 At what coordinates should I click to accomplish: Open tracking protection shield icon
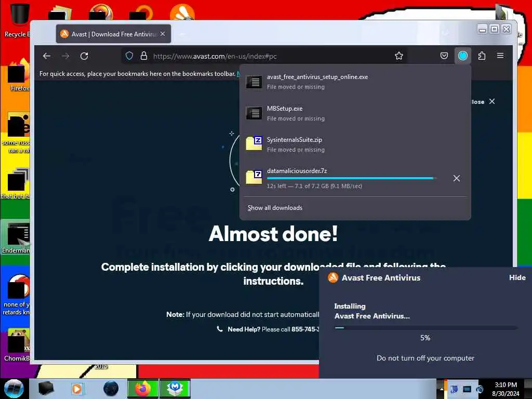point(129,56)
